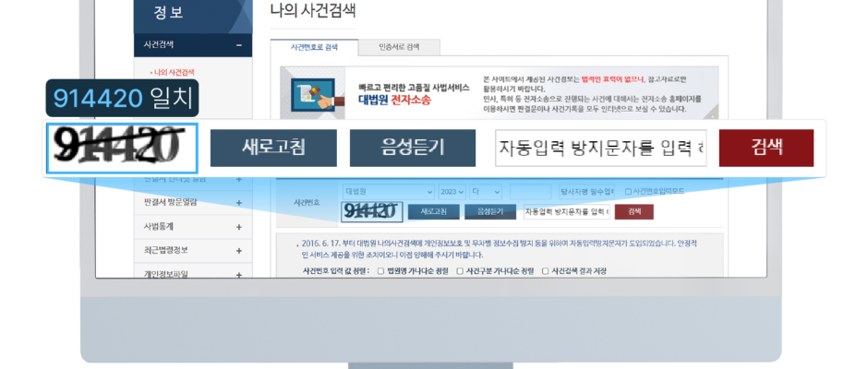
Task: Click the 사건번호 row label
Action: [x=307, y=202]
